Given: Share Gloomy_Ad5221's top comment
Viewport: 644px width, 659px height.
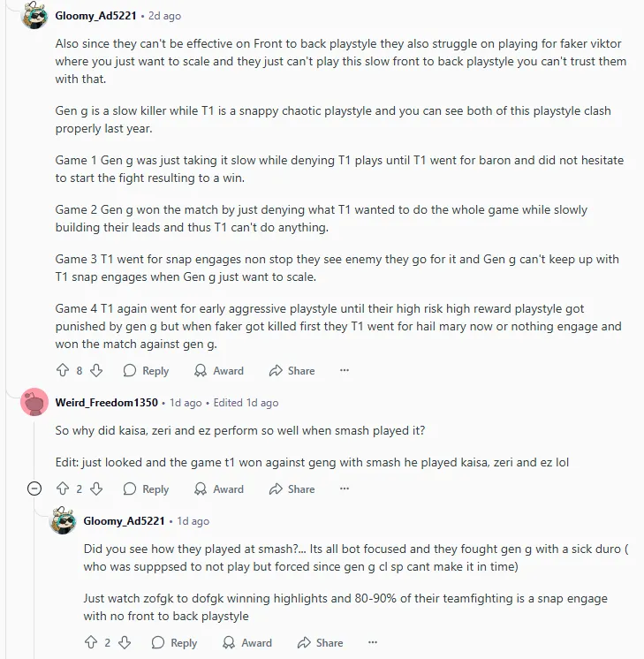Looking at the screenshot, I should 292,371.
